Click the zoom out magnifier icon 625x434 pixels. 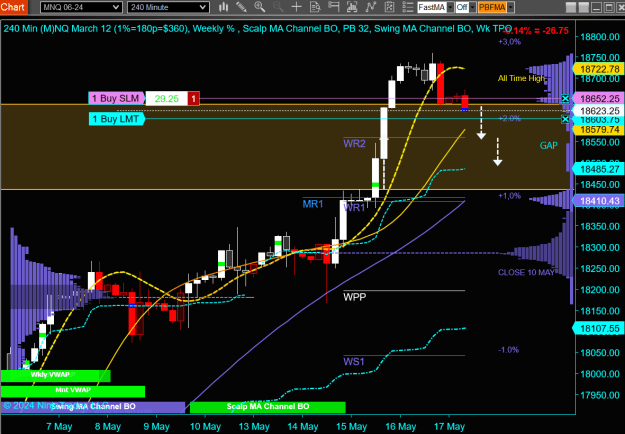(x=278, y=7)
